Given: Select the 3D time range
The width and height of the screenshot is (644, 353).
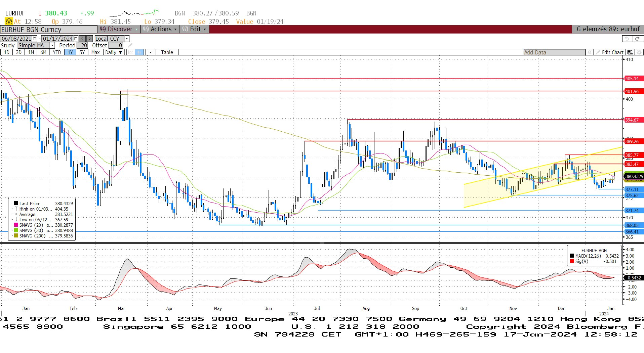Looking at the screenshot, I should (x=19, y=52).
